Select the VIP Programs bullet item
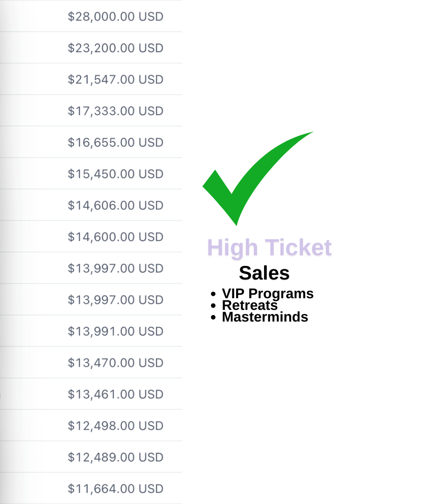The image size is (426, 504). (267, 294)
